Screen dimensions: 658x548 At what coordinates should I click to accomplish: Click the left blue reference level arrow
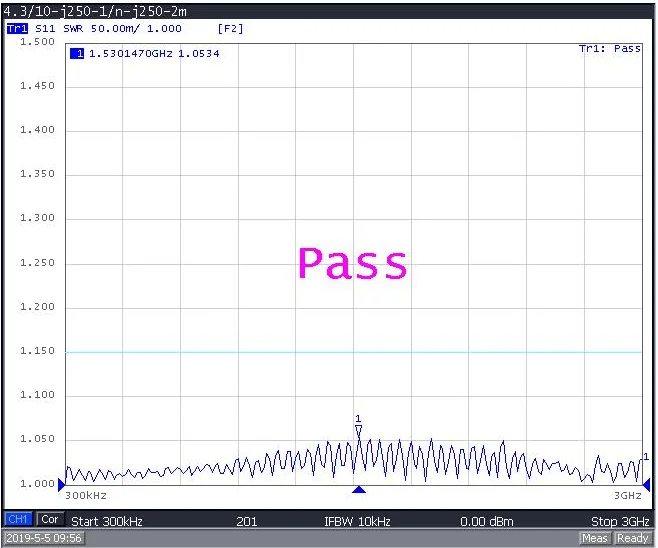(61, 484)
